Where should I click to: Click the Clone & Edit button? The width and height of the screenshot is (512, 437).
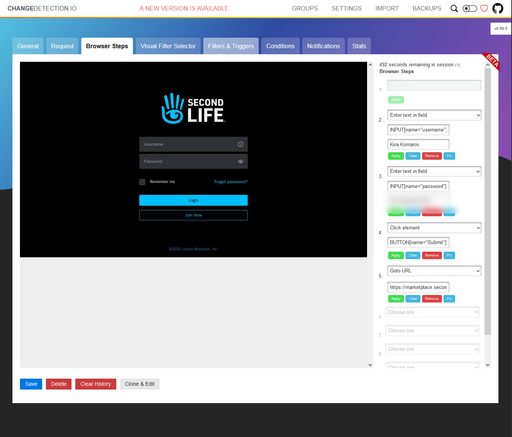140,384
